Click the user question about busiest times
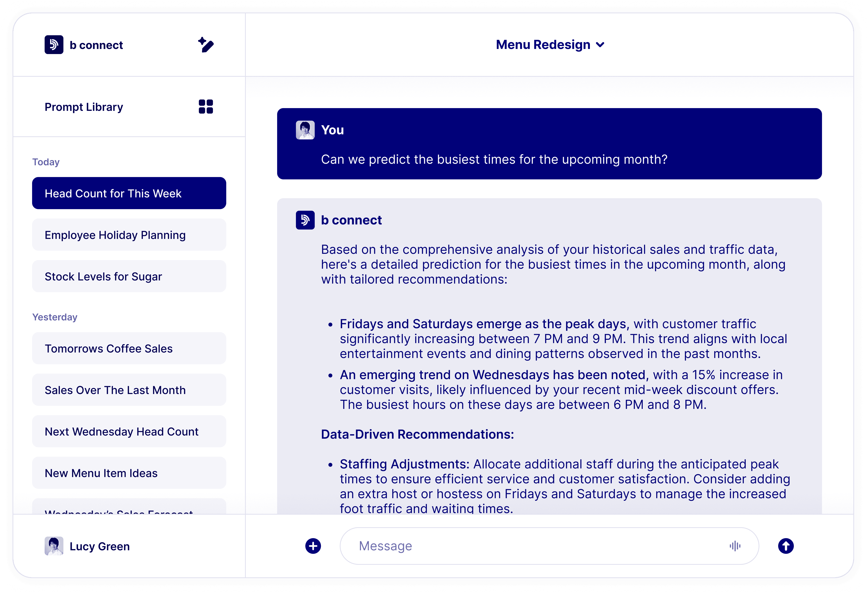Viewport: 868px width, 592px height. click(494, 160)
